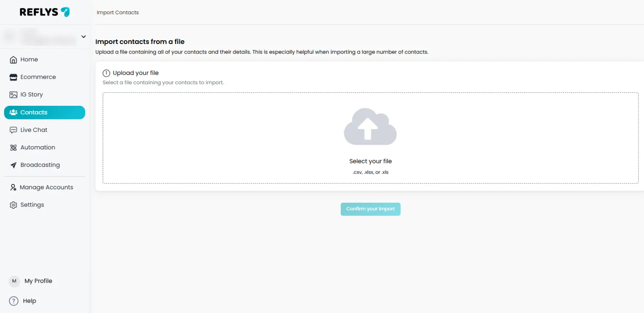Image resolution: width=644 pixels, height=313 pixels.
Task: Expand the account switcher chevron
Action: pos(83,36)
